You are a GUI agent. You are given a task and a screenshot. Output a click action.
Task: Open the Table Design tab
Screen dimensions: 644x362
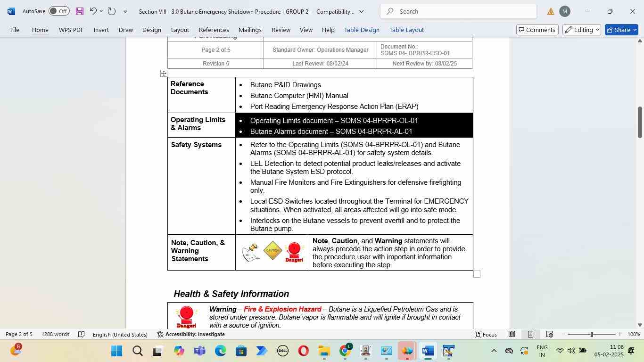point(362,30)
